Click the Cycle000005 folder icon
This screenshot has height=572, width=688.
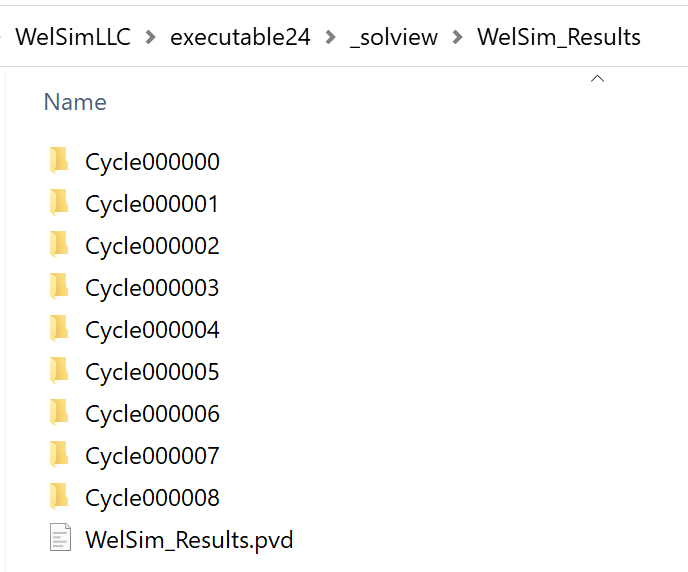coord(59,371)
